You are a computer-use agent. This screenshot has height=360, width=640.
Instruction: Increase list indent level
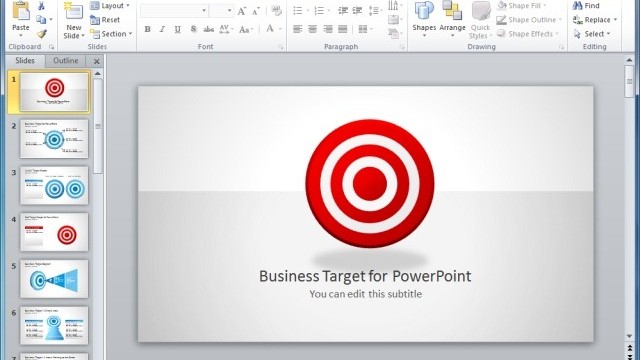pos(357,11)
